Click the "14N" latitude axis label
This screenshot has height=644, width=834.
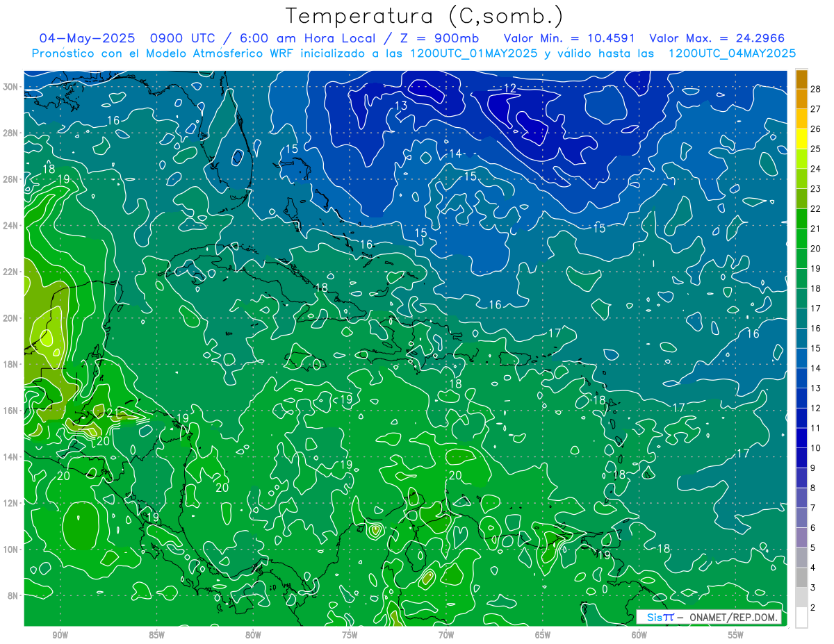pyautogui.click(x=12, y=456)
